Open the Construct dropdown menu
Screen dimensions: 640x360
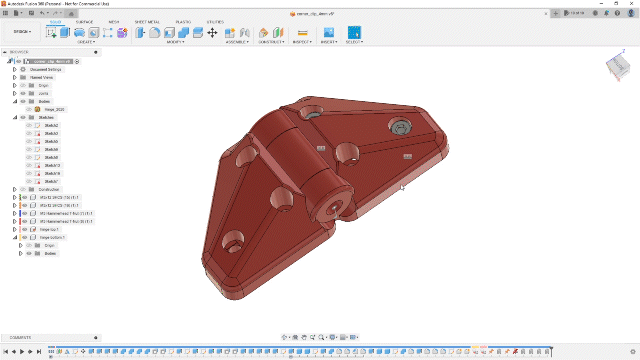pyautogui.click(x=271, y=42)
